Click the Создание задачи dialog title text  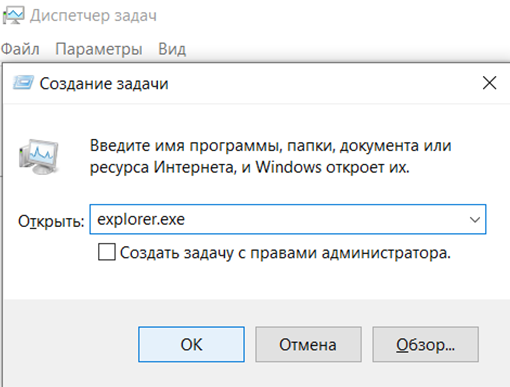click(x=104, y=83)
